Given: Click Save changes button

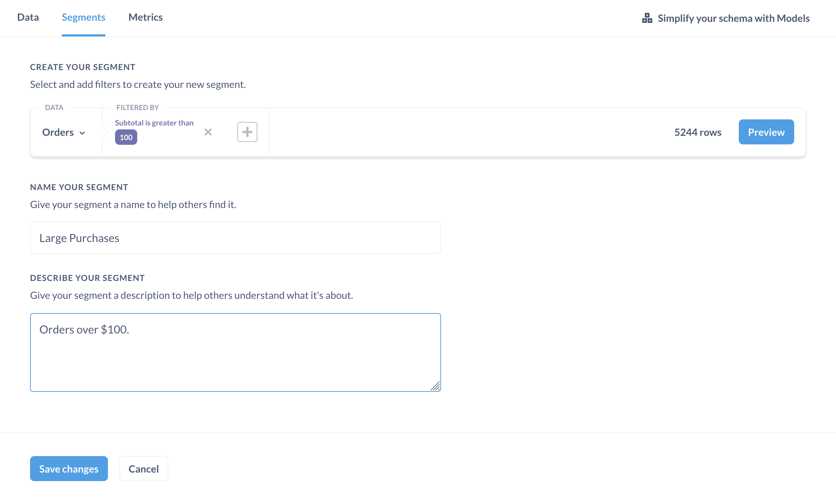Looking at the screenshot, I should 69,469.
